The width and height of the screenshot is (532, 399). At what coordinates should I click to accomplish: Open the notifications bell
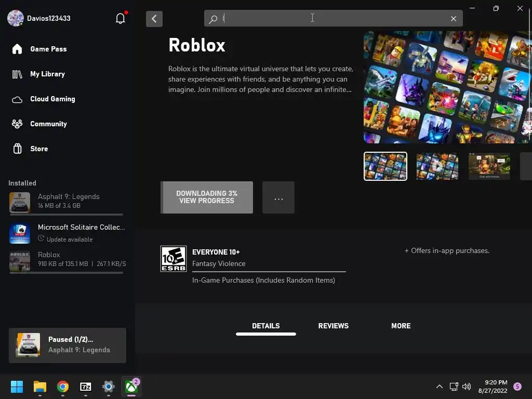tap(121, 18)
